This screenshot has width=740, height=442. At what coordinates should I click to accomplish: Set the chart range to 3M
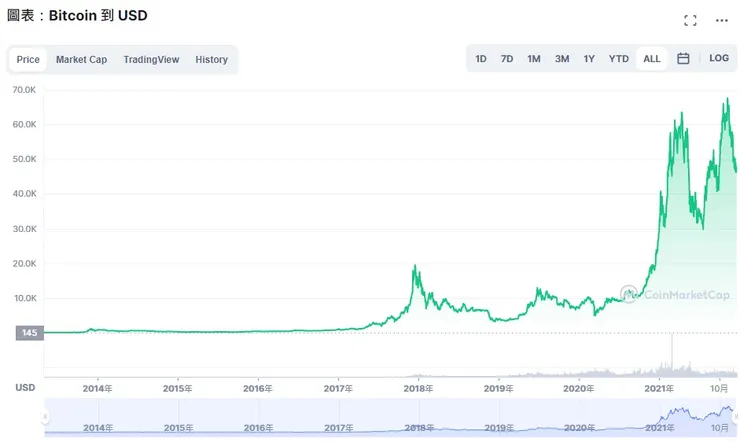click(x=562, y=59)
